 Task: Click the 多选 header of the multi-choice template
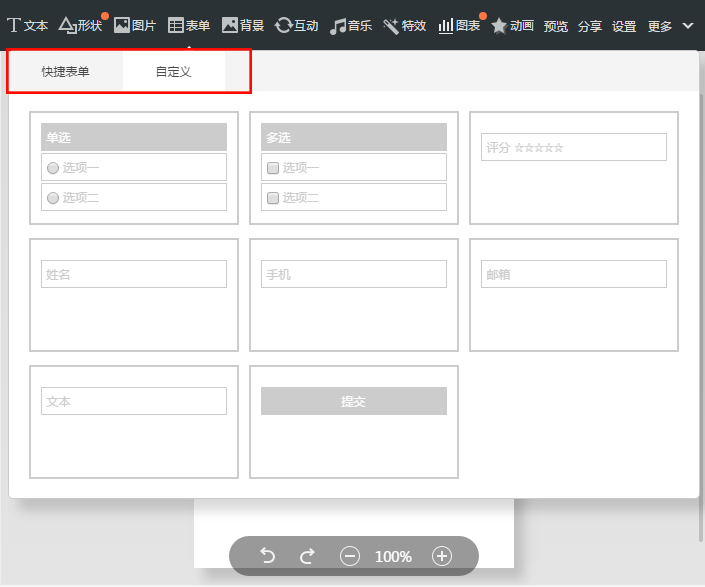(x=354, y=137)
